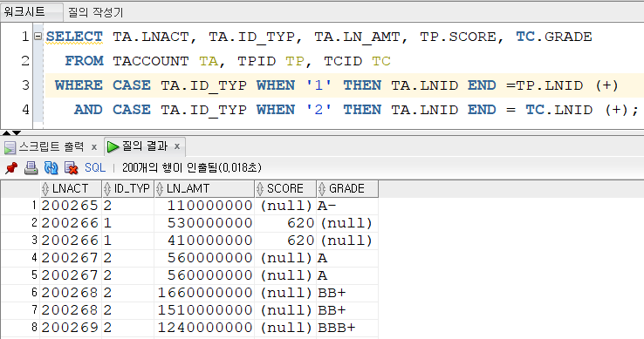Screen dimensions: 644x339
Task: Collapse the editor pane with up arrow
Action: [7, 133]
